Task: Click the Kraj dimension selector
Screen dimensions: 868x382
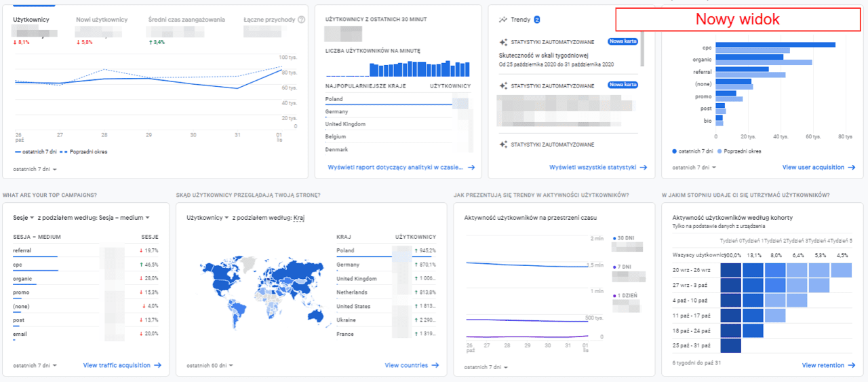Action: [x=299, y=218]
